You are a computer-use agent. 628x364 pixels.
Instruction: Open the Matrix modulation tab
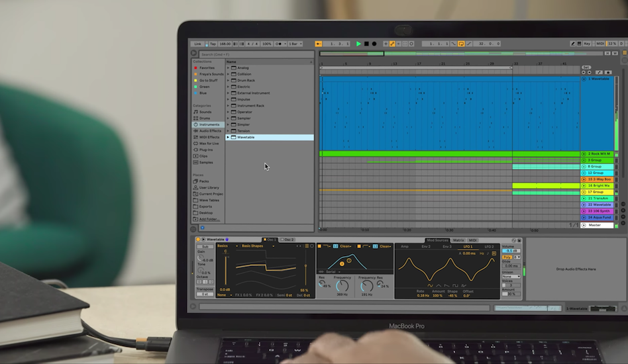[458, 240]
